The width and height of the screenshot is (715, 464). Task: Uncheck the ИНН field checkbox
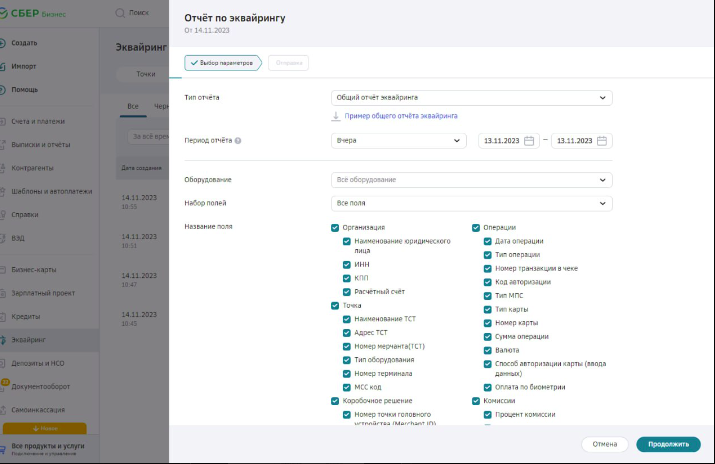point(347,264)
